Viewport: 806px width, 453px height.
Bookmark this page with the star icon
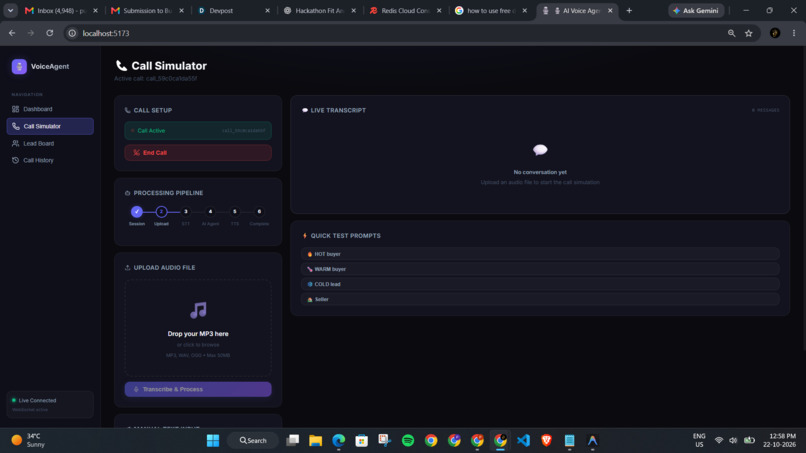(x=749, y=33)
